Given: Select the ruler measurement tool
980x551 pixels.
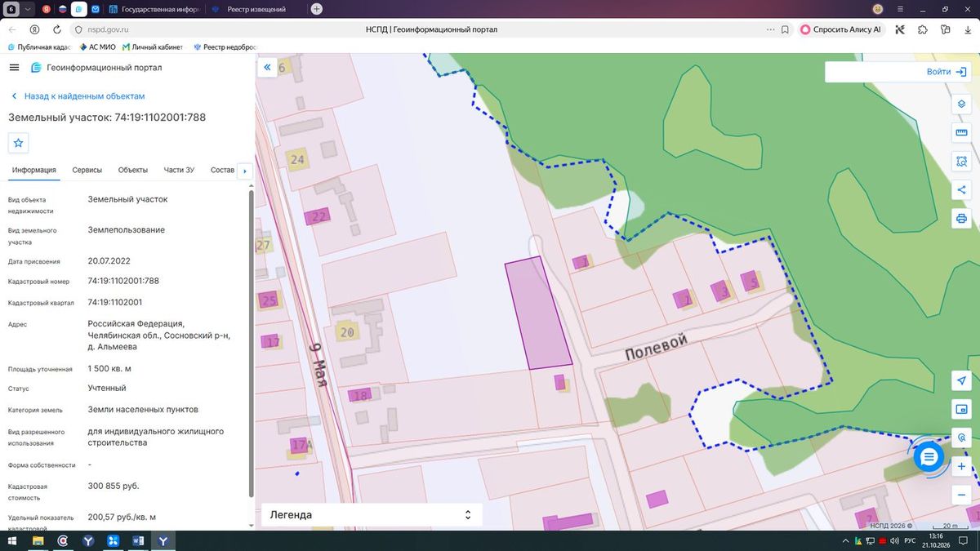Looking at the screenshot, I should (x=961, y=133).
